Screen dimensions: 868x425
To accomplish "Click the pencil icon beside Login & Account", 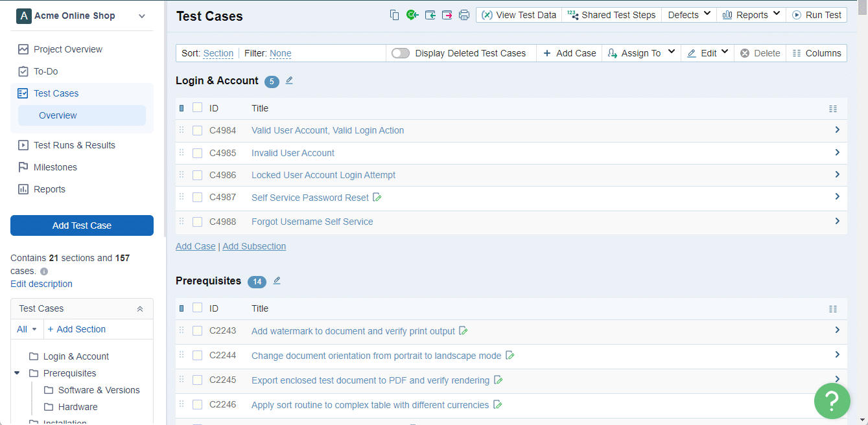I will click(x=290, y=80).
